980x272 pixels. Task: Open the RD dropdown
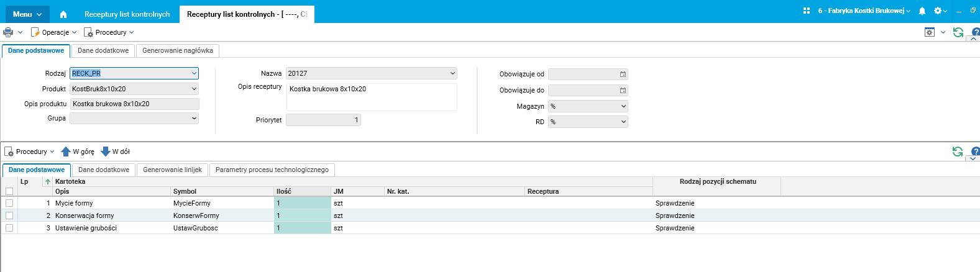[588, 122]
